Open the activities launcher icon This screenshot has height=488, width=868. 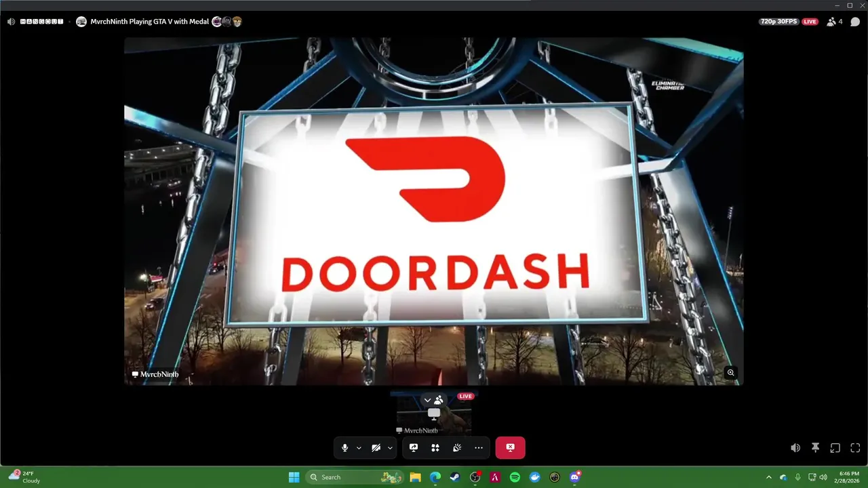(435, 447)
